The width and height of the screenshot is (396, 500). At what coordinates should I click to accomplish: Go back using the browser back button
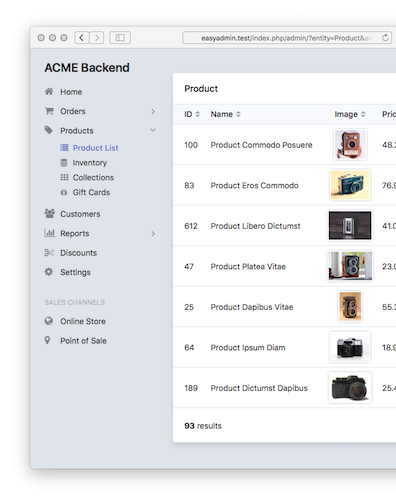[82, 38]
